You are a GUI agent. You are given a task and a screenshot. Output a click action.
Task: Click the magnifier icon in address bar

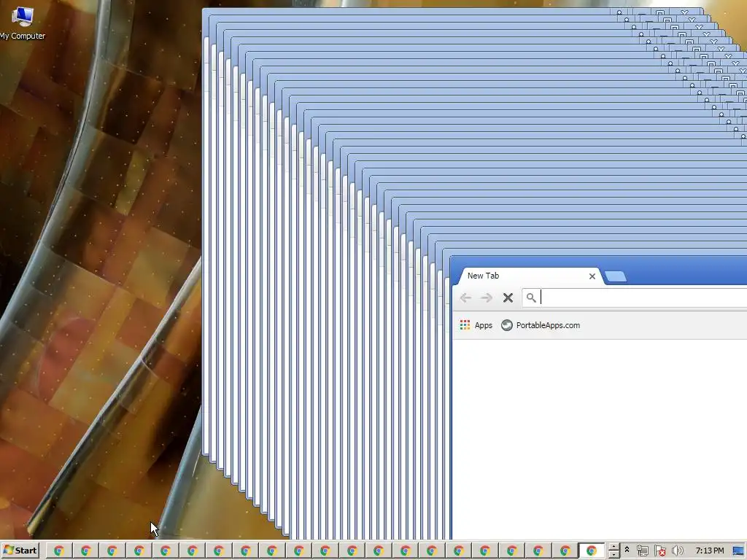coord(531,298)
